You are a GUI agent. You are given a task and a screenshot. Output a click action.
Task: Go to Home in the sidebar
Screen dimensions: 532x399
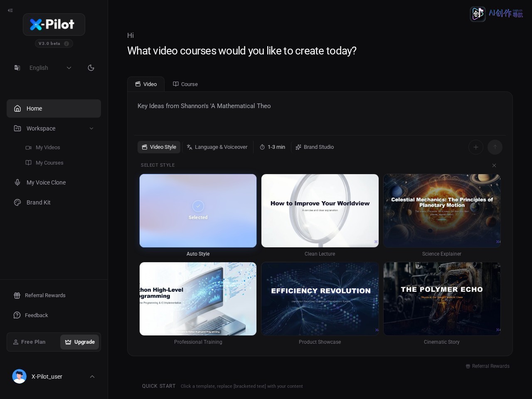click(54, 108)
